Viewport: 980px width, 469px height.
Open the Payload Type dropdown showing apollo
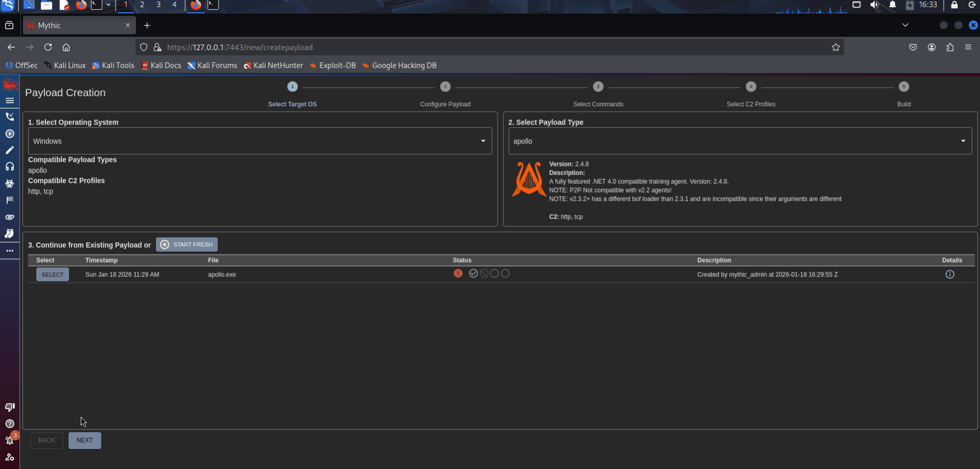pos(740,141)
